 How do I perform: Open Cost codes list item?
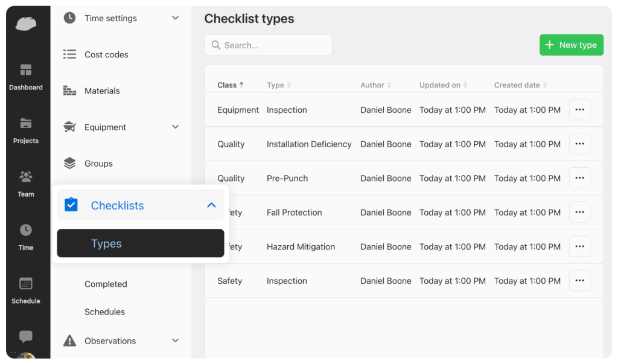click(x=106, y=55)
